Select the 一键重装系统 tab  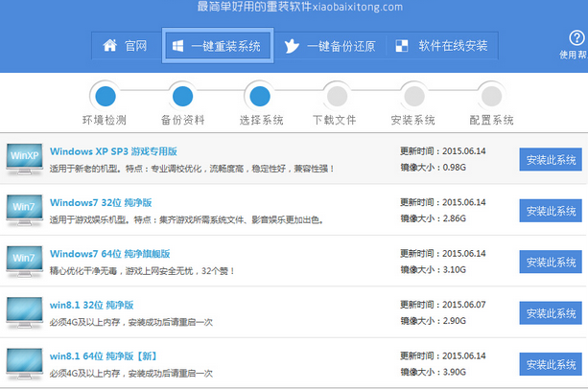[216, 46]
